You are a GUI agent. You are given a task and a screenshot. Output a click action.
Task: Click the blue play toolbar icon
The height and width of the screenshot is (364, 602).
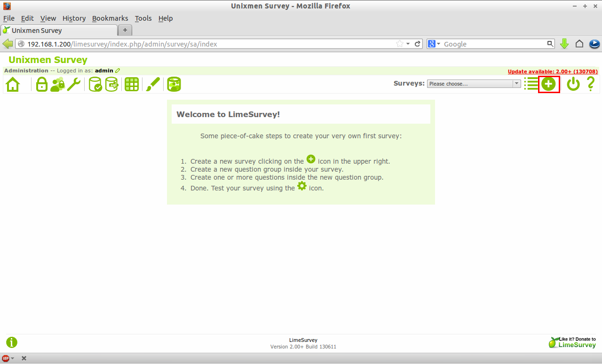(x=594, y=44)
